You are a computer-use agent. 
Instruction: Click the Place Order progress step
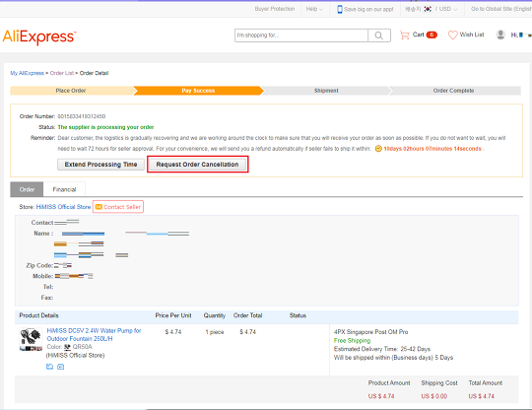(71, 91)
